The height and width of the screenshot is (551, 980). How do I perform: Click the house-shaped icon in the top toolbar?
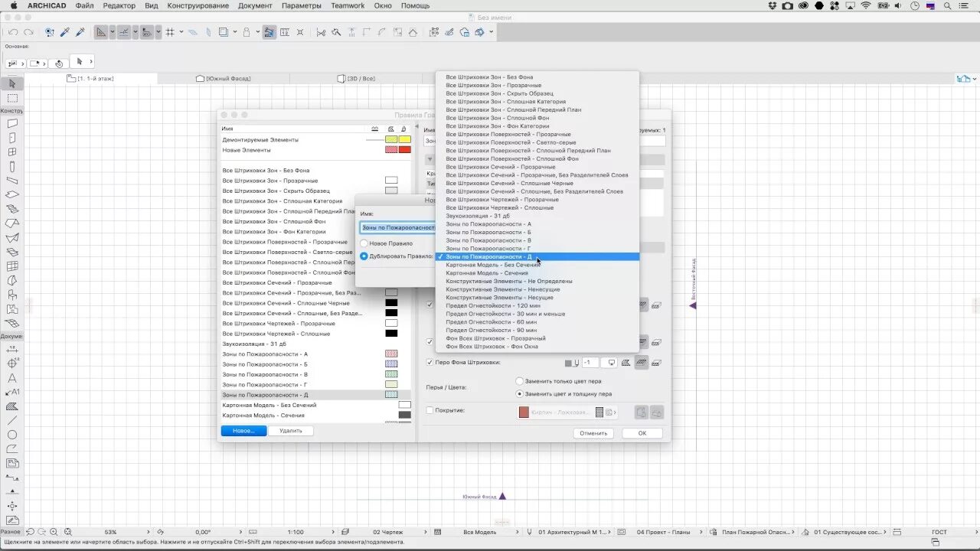(413, 32)
